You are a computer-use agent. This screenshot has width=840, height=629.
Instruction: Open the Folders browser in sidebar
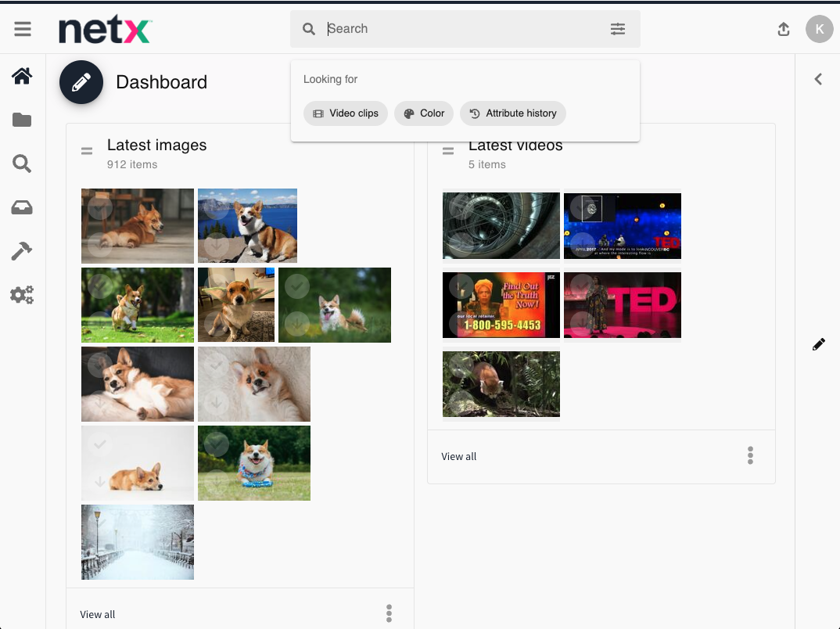point(22,120)
